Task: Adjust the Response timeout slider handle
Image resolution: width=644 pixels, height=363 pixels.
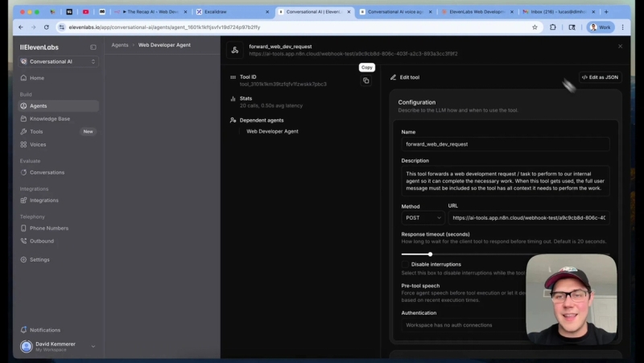Action: pyautogui.click(x=430, y=254)
